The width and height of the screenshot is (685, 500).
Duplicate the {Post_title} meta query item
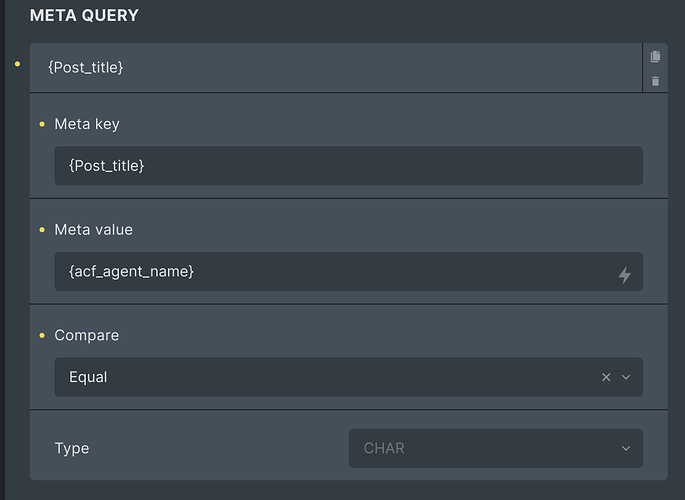655,56
